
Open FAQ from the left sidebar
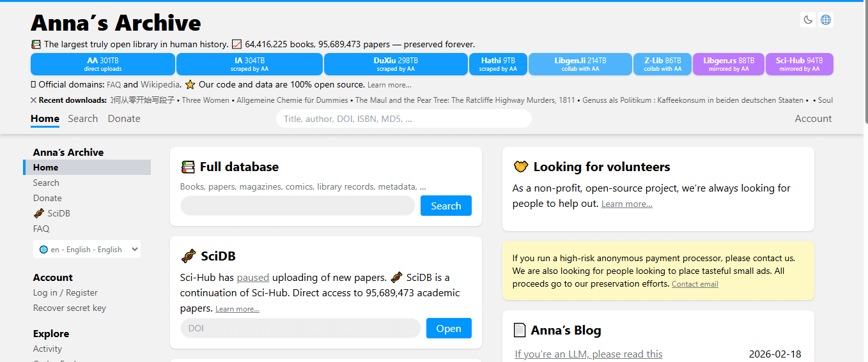pyautogui.click(x=41, y=229)
